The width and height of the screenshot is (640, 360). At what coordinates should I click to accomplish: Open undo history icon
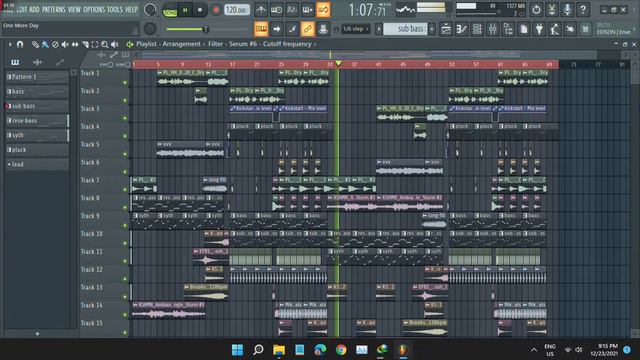pos(536,10)
